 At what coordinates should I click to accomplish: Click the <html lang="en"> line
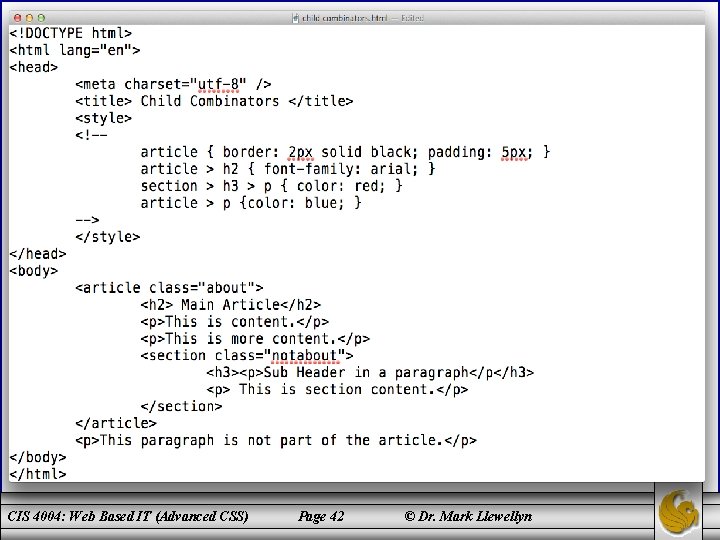[x=75, y=50]
